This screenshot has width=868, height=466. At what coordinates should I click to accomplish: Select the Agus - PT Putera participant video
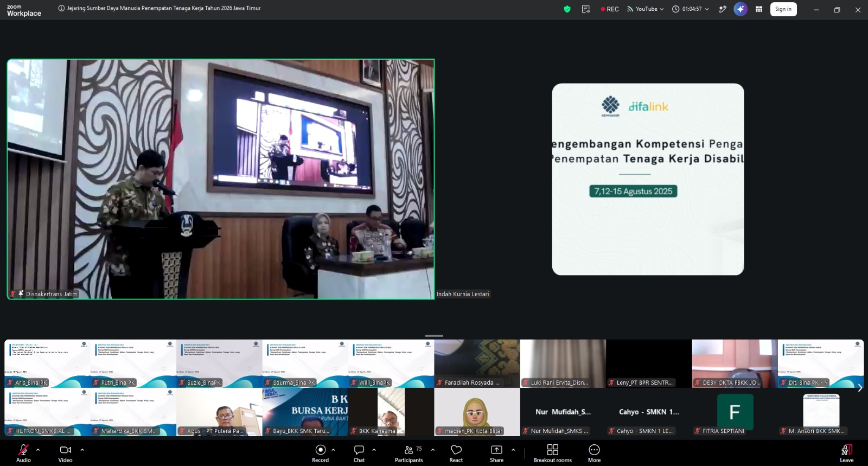tap(219, 412)
